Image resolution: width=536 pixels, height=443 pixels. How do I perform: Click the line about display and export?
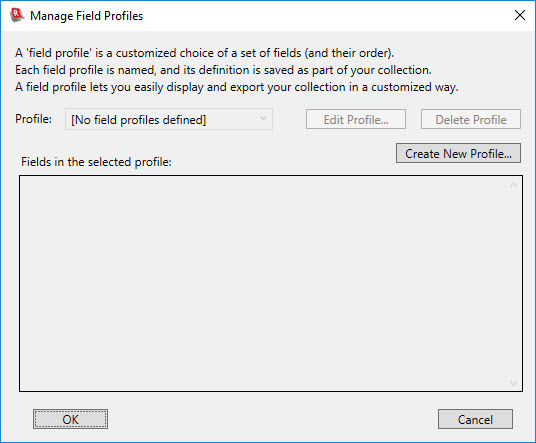pos(237,87)
